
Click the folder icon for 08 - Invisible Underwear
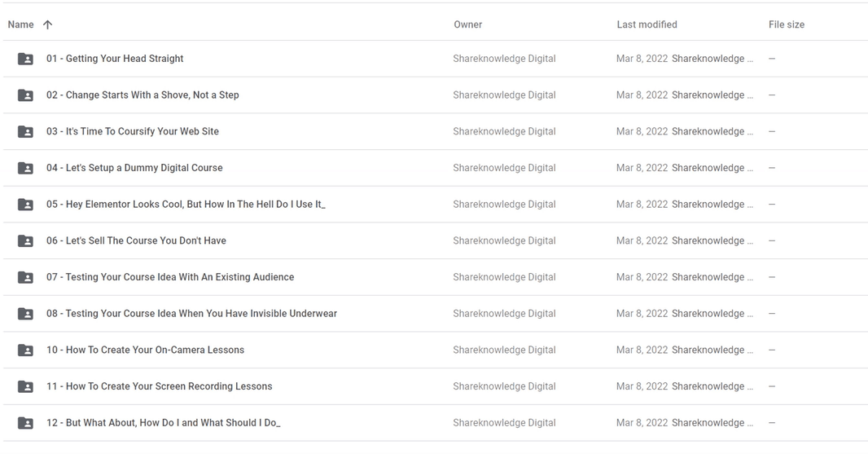[x=25, y=314]
